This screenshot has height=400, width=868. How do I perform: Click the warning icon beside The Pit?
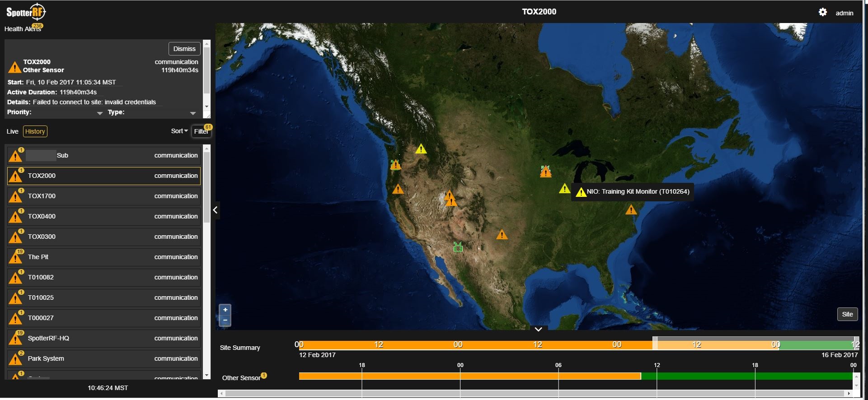tap(15, 257)
